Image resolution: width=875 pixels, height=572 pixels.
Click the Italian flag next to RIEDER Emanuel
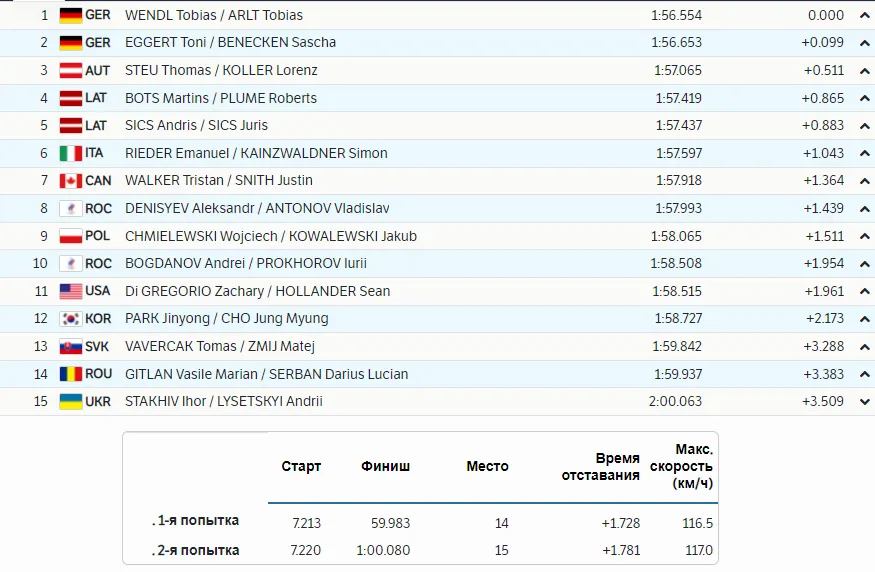pos(70,153)
